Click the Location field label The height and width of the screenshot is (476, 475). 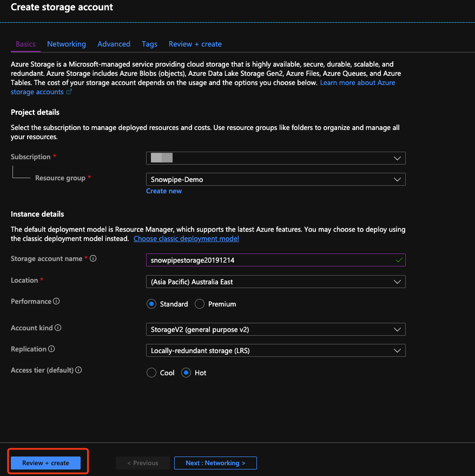click(24, 280)
